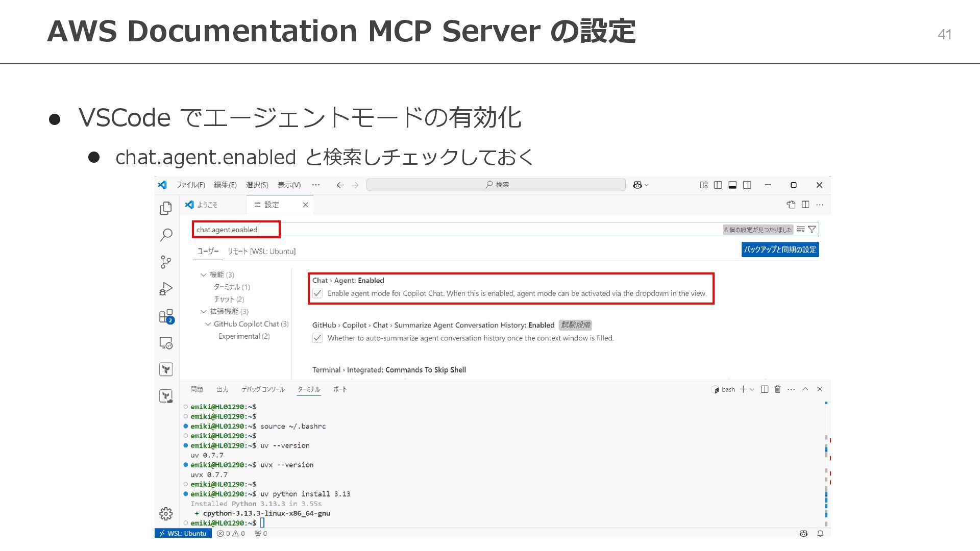Open the Explorer view in activity bar
The height and width of the screenshot is (551, 980).
[166, 208]
